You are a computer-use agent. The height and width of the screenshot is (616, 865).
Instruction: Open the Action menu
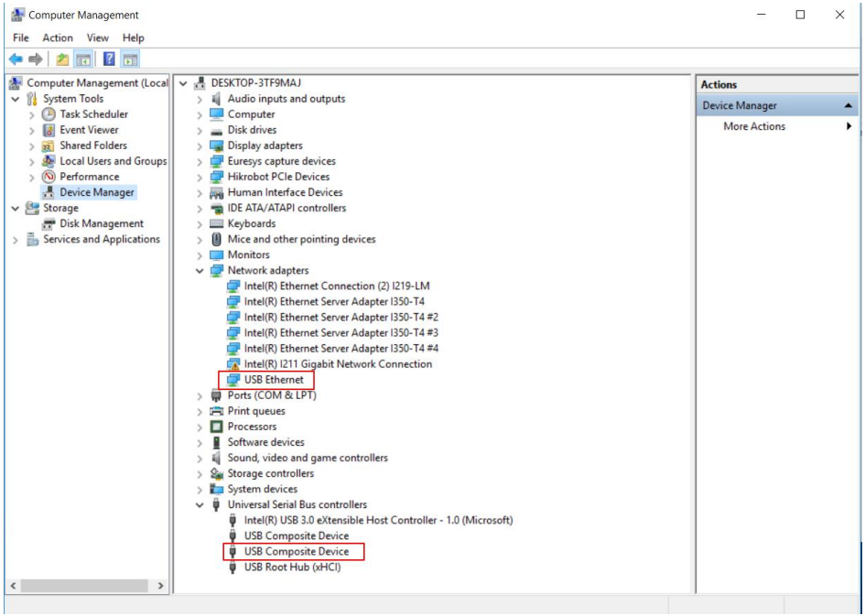(x=58, y=38)
